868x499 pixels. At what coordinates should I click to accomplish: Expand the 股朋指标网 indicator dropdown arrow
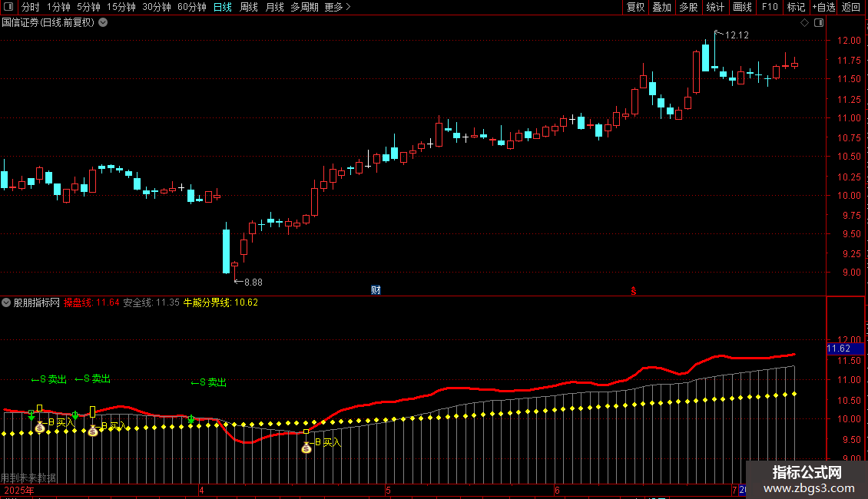click(6, 302)
